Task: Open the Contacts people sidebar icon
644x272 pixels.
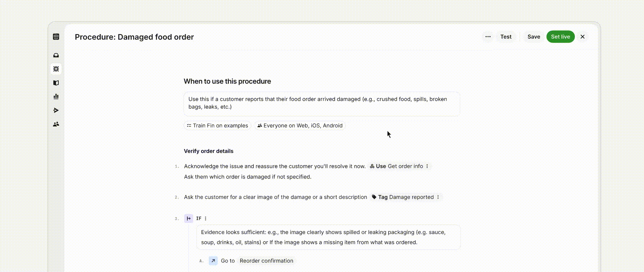Action: click(x=56, y=124)
